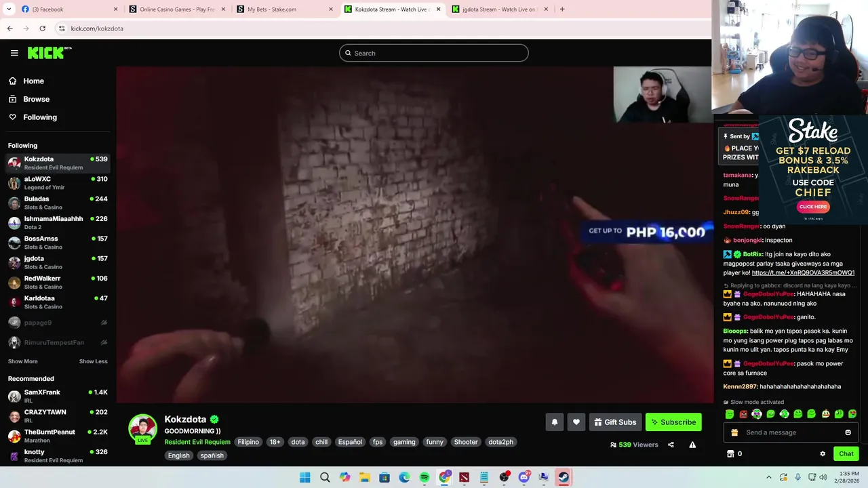
Task: Click the Stake CLICK HERE banner button
Action: (812, 207)
